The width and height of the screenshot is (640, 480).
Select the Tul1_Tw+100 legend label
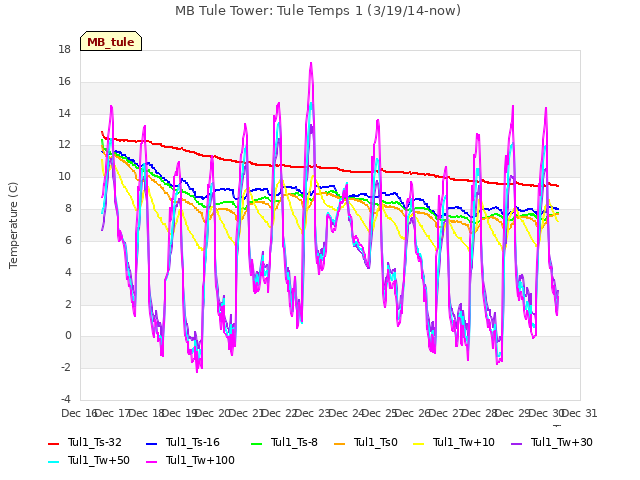click(x=200, y=460)
